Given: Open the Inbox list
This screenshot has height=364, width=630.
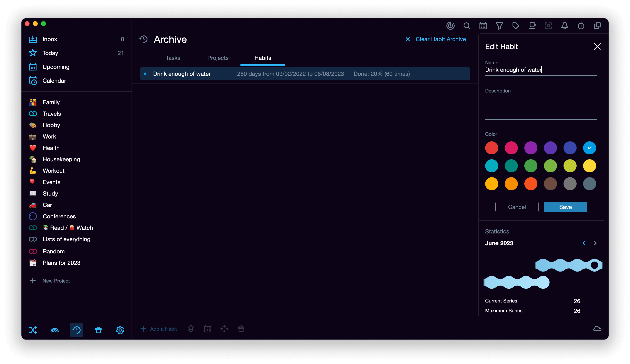Looking at the screenshot, I should (x=76, y=39).
